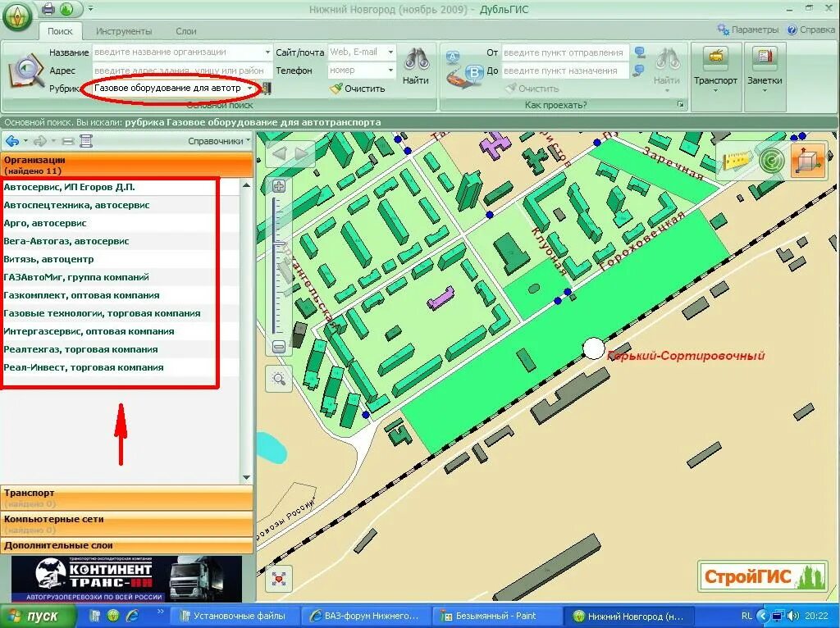Open quick access toolbar customize arrow
This screenshot has height=628, width=840.
90,9
